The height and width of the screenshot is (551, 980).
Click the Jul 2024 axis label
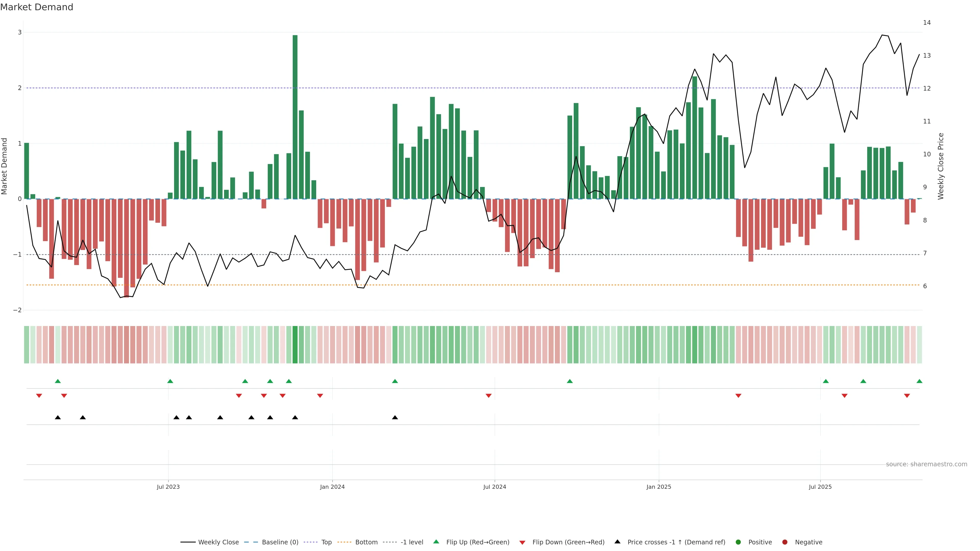[495, 487]
